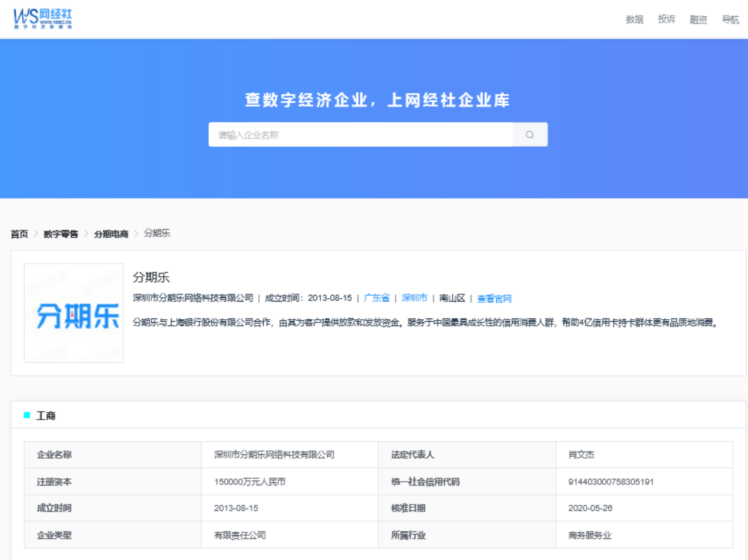The height and width of the screenshot is (560, 748).
Task: Open the 数据 navigation item
Action: coord(634,20)
